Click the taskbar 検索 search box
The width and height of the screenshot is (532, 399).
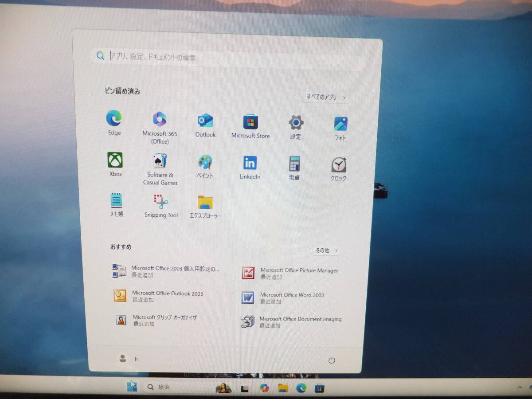coord(188,387)
